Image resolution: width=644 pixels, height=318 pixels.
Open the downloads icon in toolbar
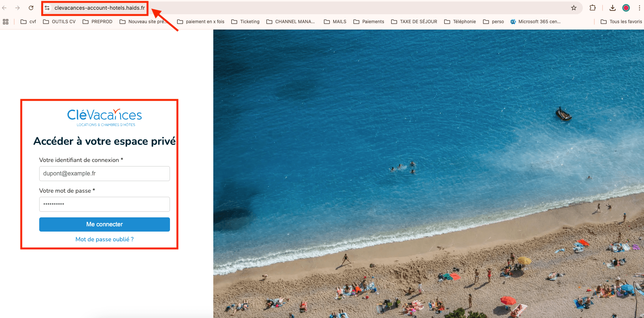click(x=613, y=8)
